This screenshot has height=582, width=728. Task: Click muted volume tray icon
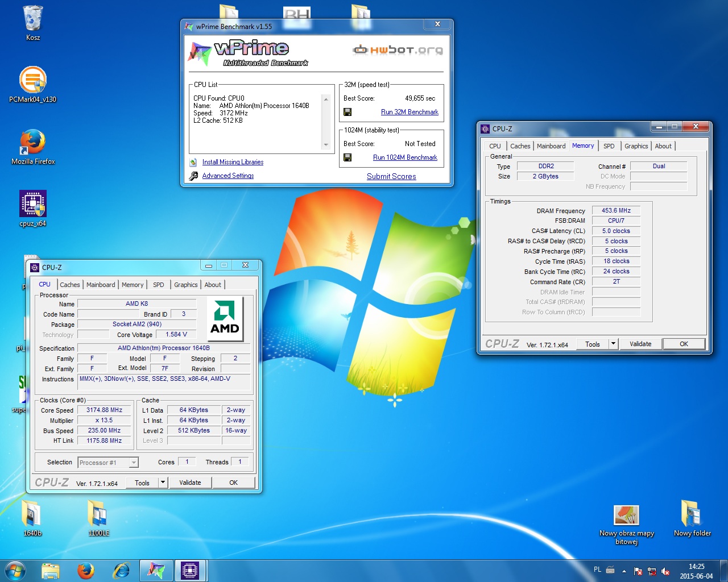coord(665,571)
